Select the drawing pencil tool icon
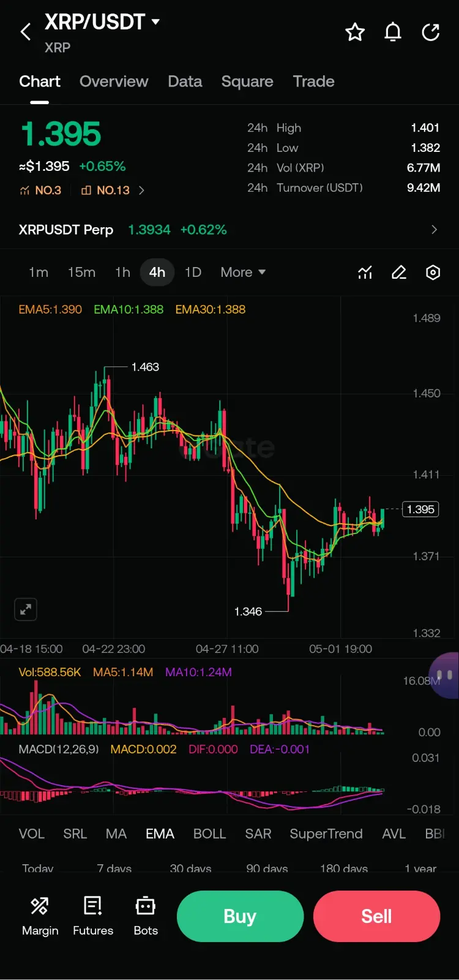 tap(399, 273)
